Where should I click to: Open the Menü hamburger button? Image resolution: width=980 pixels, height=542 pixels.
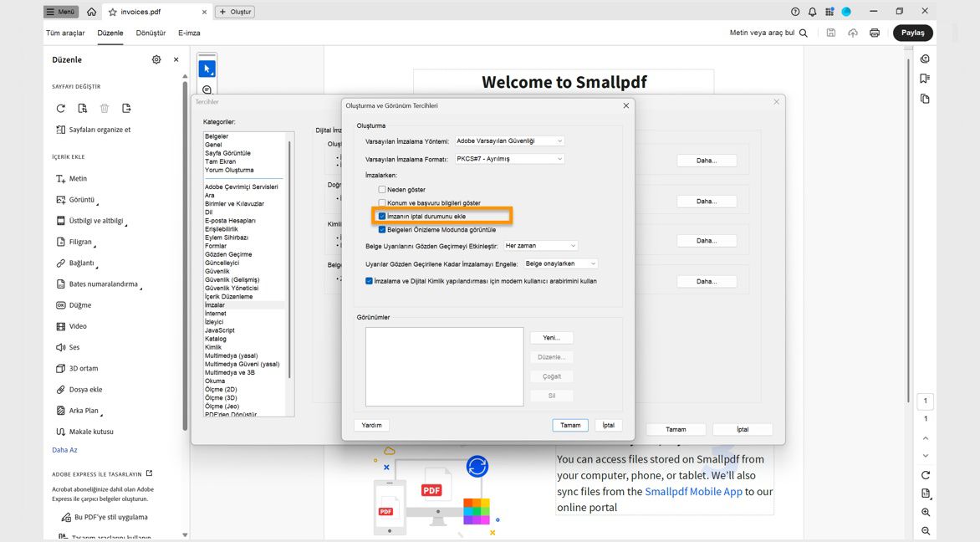click(x=61, y=12)
